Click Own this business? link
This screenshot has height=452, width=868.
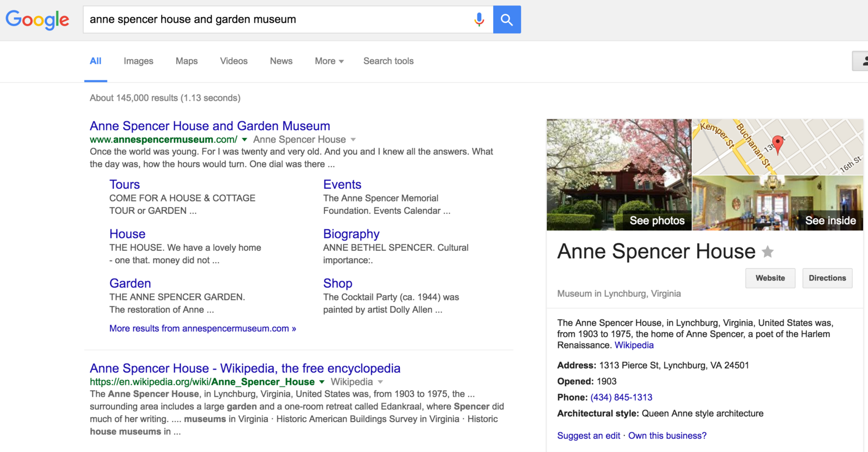667,436
